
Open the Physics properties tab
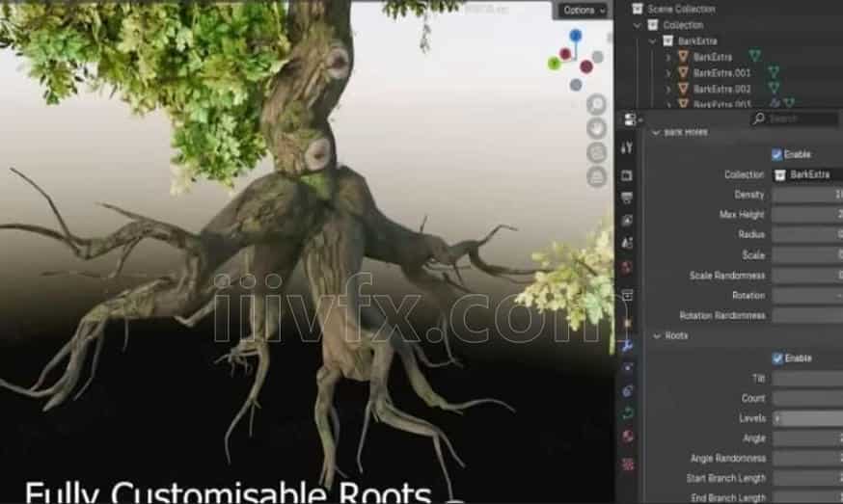pyautogui.click(x=627, y=391)
